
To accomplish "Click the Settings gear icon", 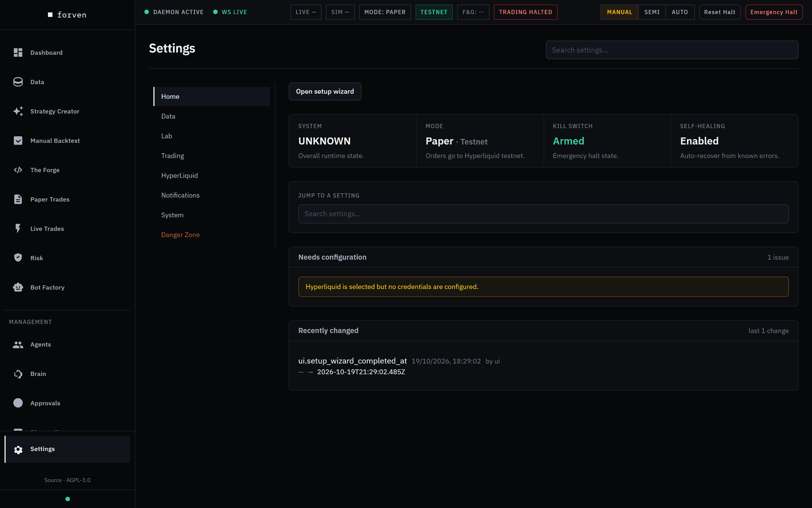I will tap(18, 450).
